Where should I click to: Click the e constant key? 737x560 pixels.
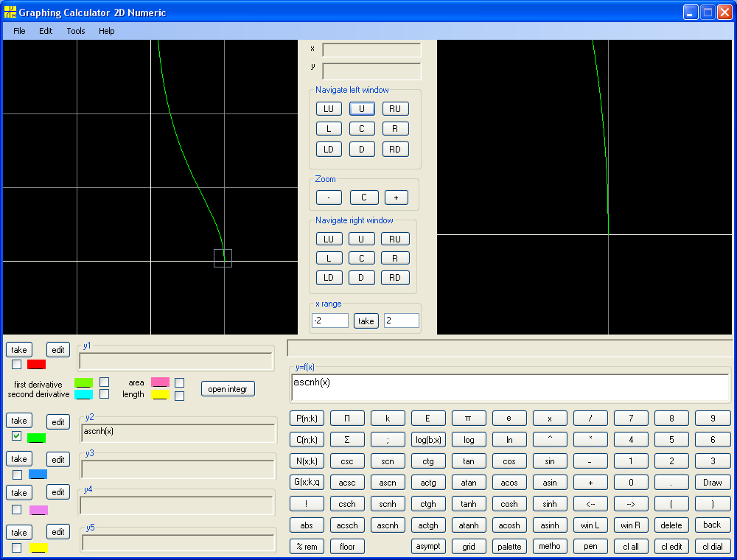pyautogui.click(x=509, y=418)
